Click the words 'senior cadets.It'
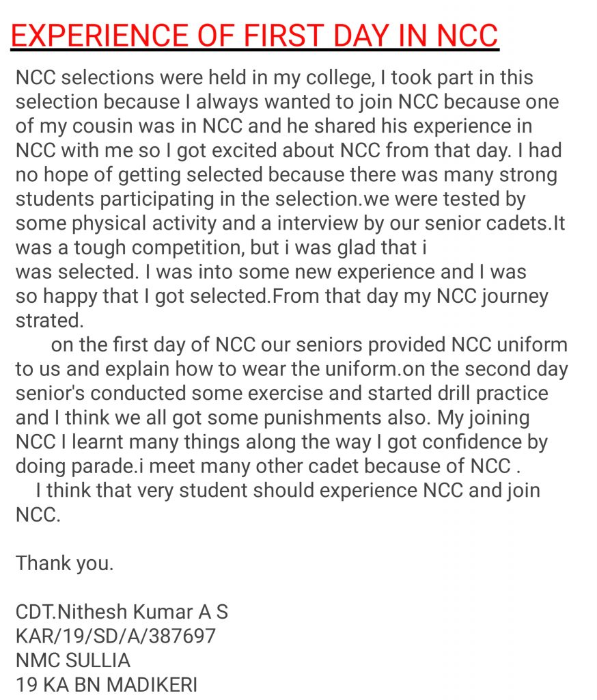Viewport: 597px width, 700px height. click(x=495, y=224)
